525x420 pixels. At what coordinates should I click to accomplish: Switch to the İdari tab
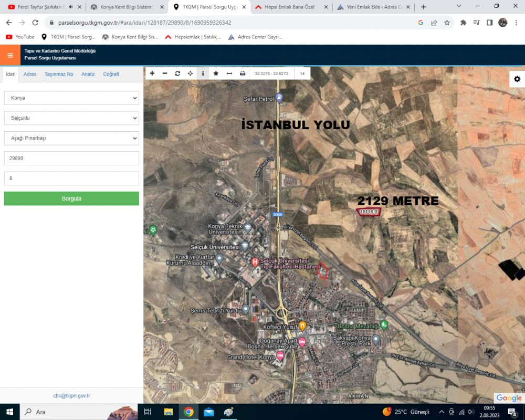click(x=10, y=74)
